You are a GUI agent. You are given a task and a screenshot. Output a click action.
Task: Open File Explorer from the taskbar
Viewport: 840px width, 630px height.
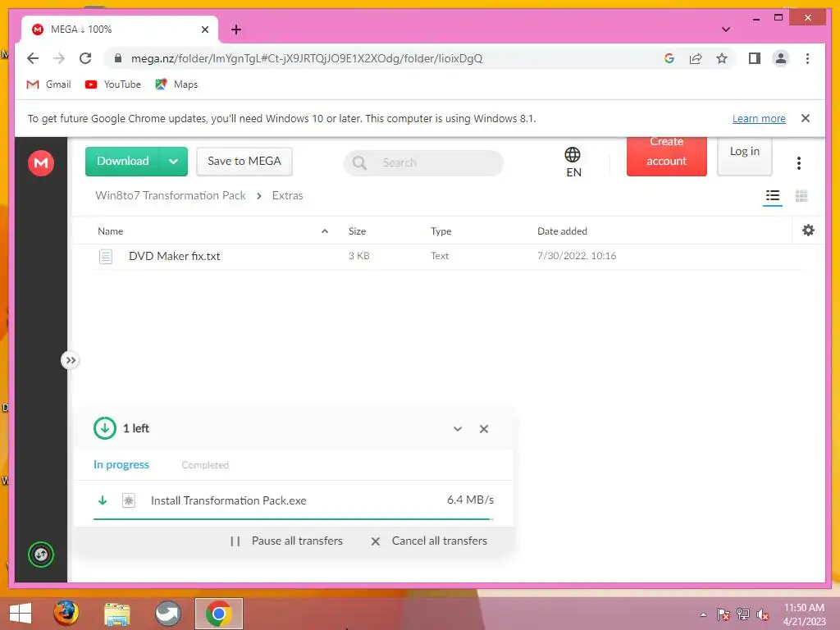point(116,614)
